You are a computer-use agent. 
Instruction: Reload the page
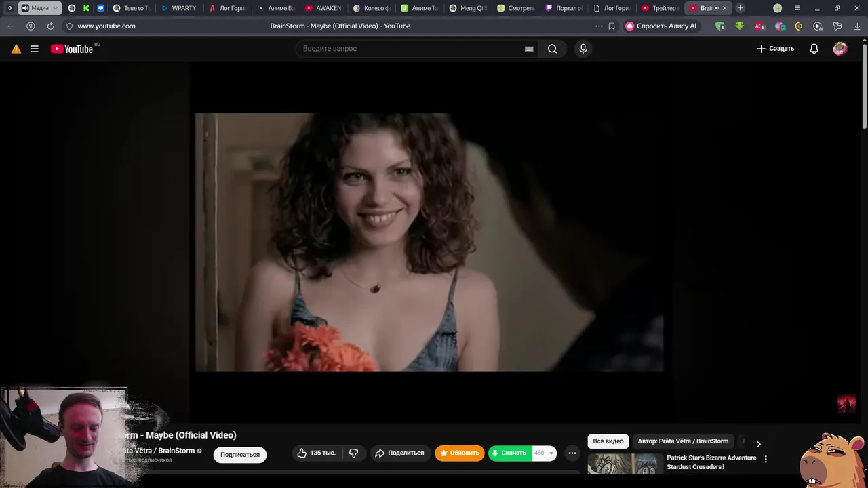(50, 26)
